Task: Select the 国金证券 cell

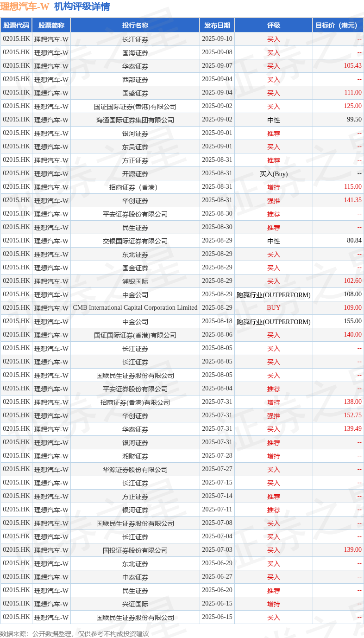Action: (x=135, y=268)
